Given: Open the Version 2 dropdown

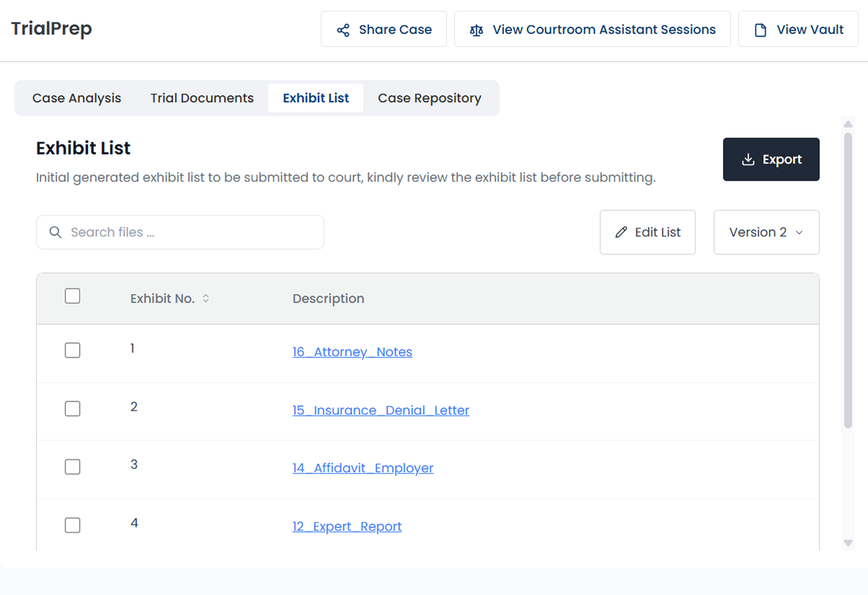Looking at the screenshot, I should coord(766,232).
